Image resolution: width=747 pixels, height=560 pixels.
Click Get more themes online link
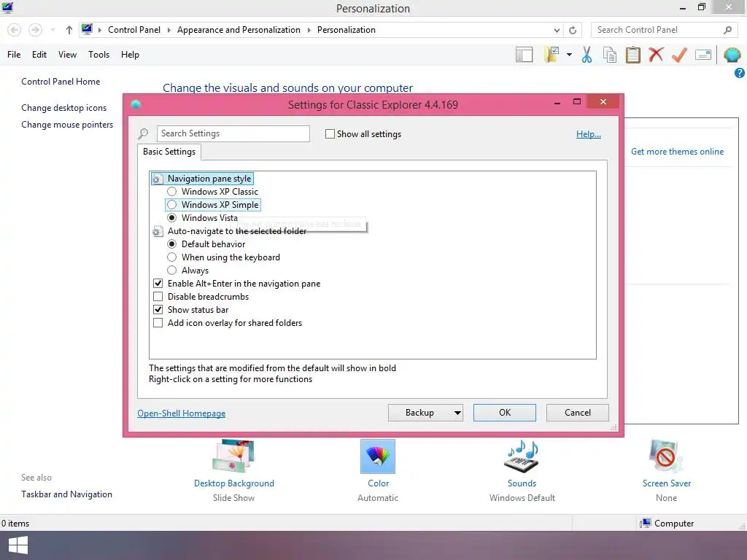point(677,152)
